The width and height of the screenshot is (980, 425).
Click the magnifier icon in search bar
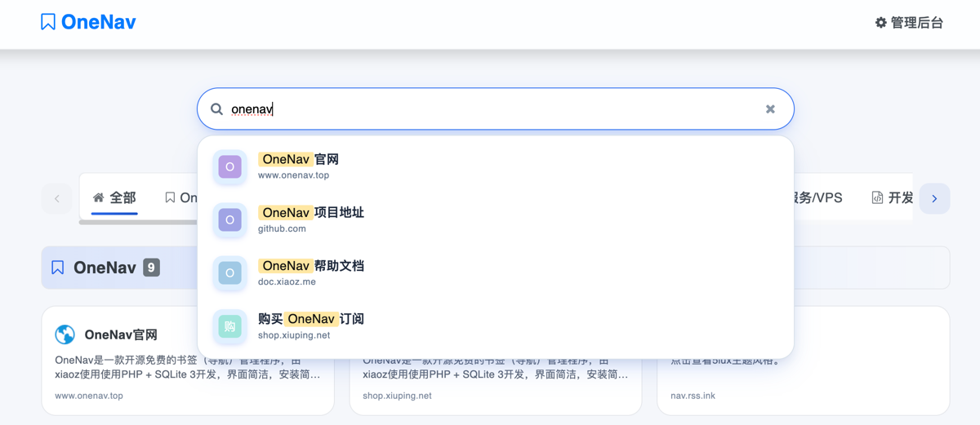[x=216, y=108]
